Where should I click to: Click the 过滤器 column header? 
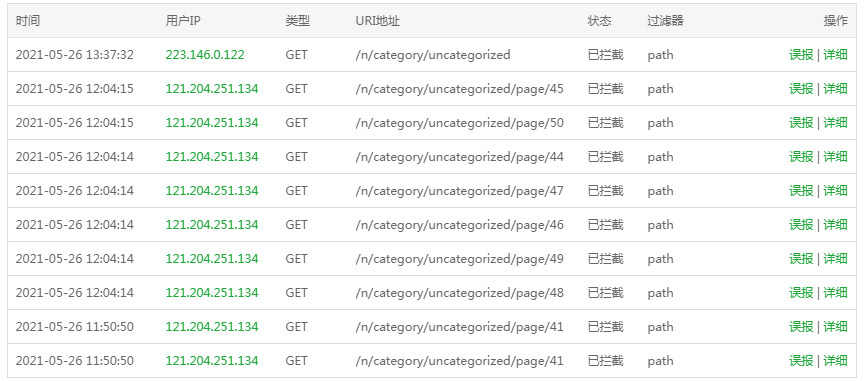point(666,21)
